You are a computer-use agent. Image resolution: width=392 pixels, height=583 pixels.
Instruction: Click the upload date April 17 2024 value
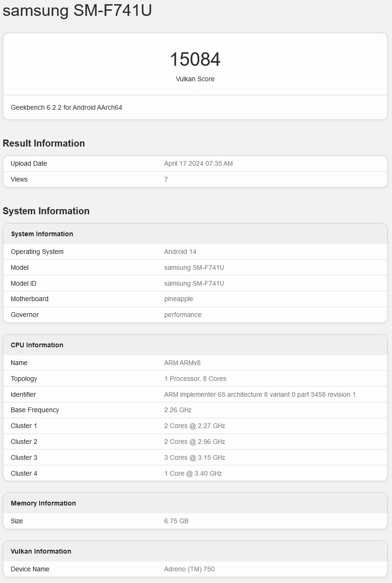(x=198, y=163)
